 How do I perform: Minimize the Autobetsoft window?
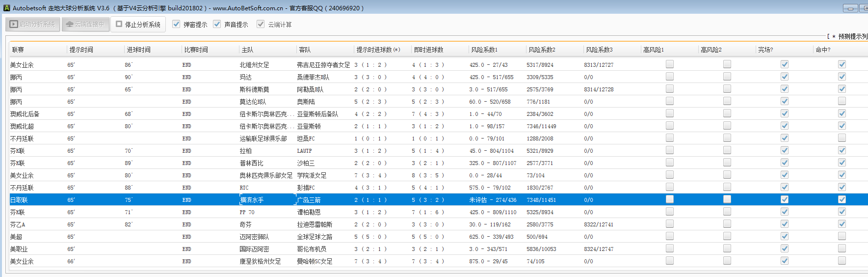(850, 8)
